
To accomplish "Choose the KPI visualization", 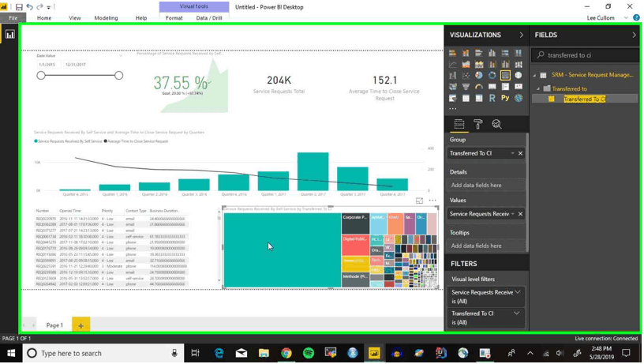I will pyautogui.click(x=519, y=87).
